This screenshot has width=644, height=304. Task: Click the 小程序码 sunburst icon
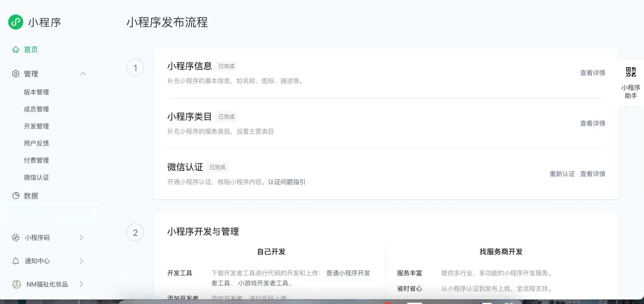pyautogui.click(x=15, y=237)
